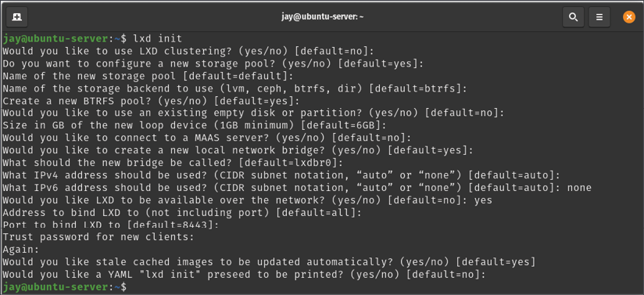Click the 'Name of the new storage pool' line
Image resolution: width=644 pixels, height=295 pixels.
click(148, 76)
